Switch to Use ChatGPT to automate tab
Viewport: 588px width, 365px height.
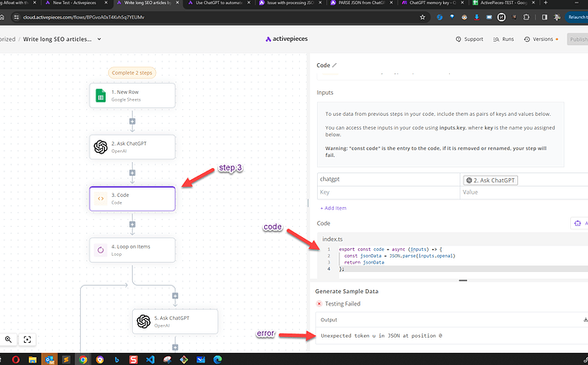click(x=218, y=3)
